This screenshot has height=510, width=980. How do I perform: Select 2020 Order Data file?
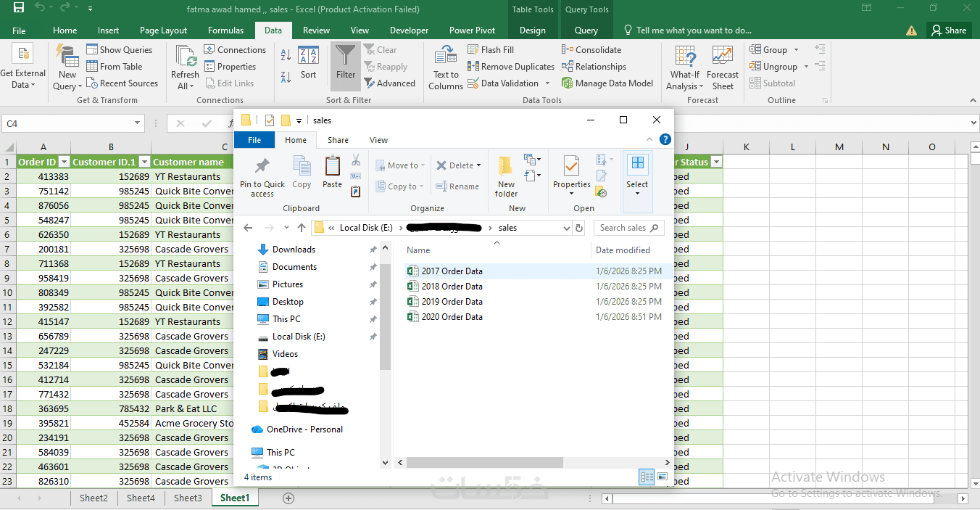coord(452,317)
